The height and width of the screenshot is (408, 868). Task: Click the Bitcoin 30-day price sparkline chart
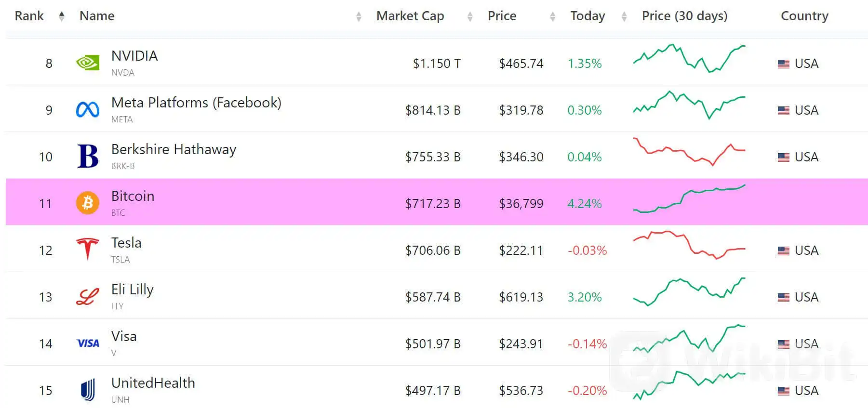point(689,198)
